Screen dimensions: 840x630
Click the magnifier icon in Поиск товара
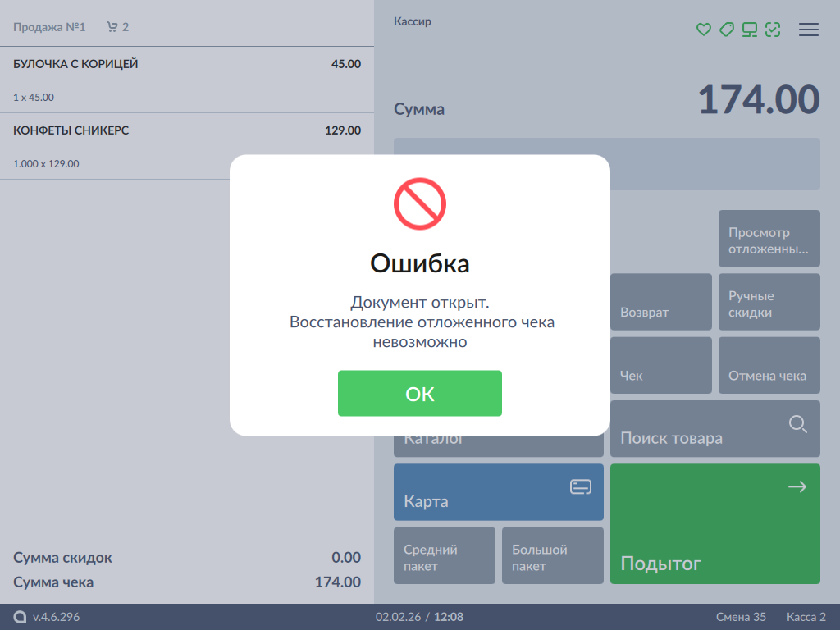[797, 424]
